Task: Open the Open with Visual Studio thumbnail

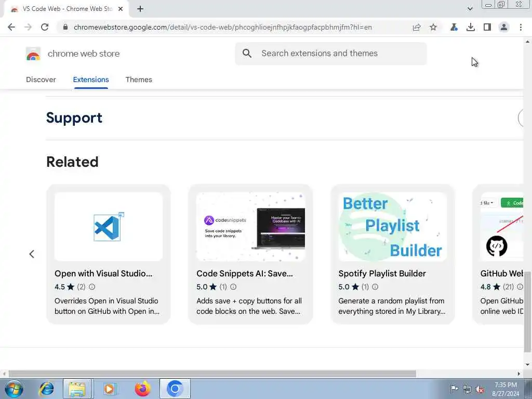Action: [109, 227]
